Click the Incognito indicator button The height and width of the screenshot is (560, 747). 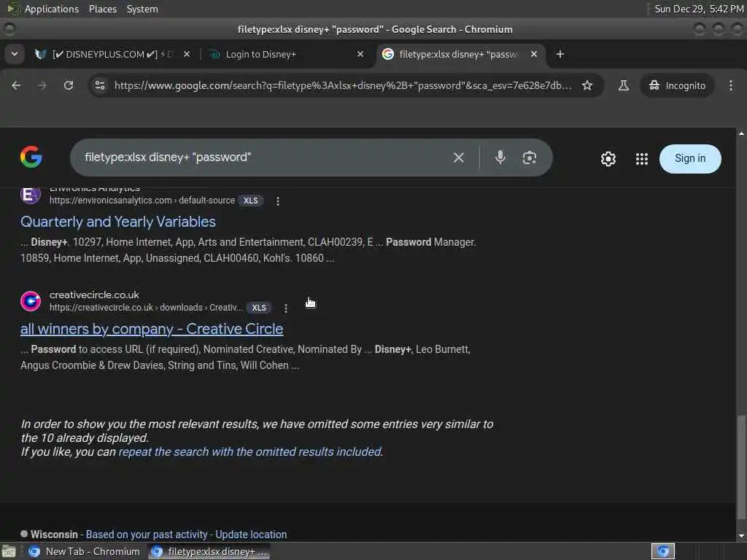click(677, 85)
